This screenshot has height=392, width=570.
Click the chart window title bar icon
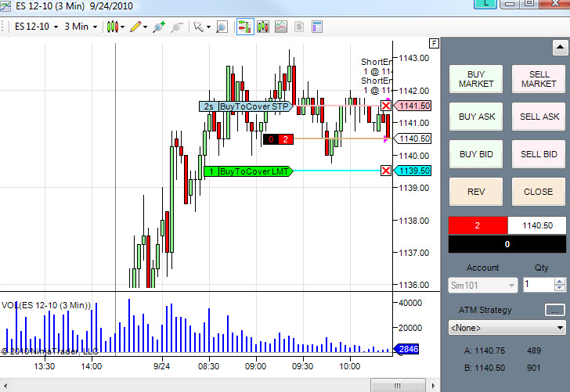pyautogui.click(x=5, y=5)
